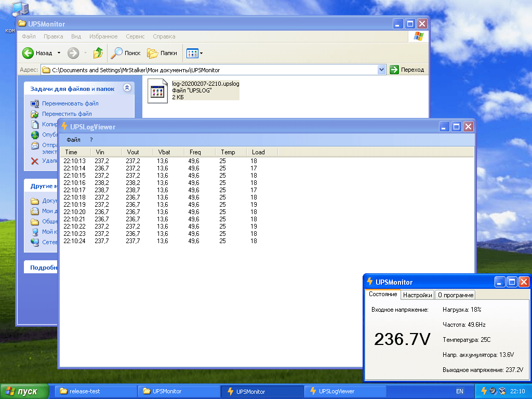Click the UPSMonitor lightning tray icon
Image resolution: width=532 pixels, height=399 pixels.
[484, 391]
